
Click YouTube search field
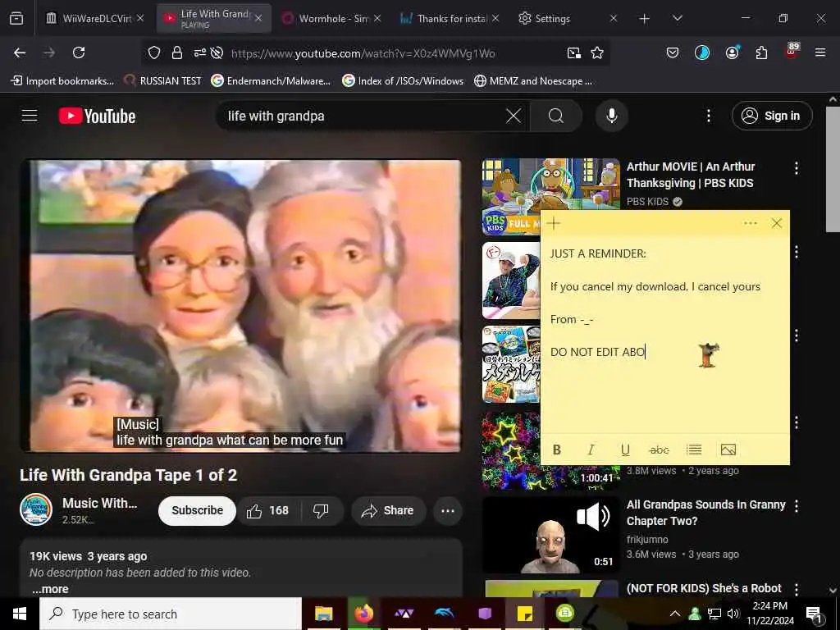[363, 116]
